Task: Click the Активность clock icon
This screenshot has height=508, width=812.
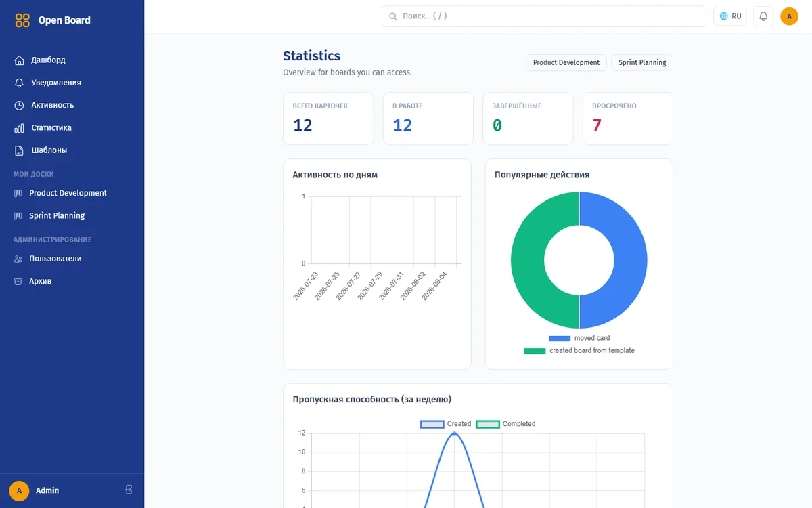Action: point(19,105)
